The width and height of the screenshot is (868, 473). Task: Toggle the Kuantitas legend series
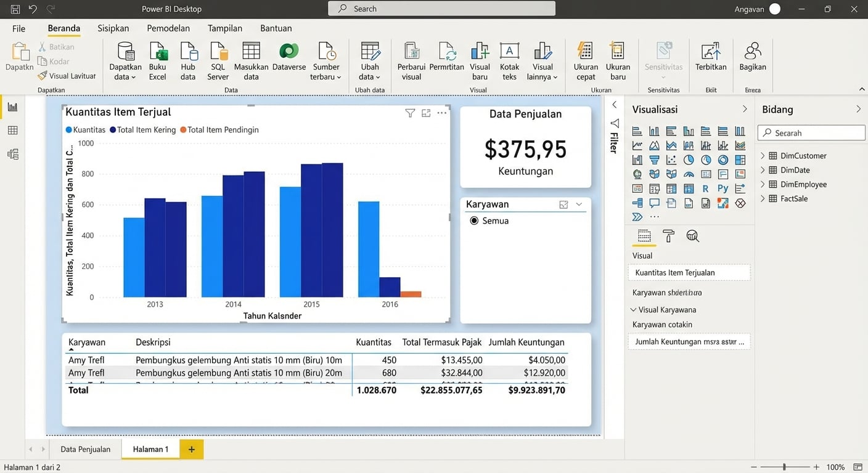pyautogui.click(x=86, y=130)
